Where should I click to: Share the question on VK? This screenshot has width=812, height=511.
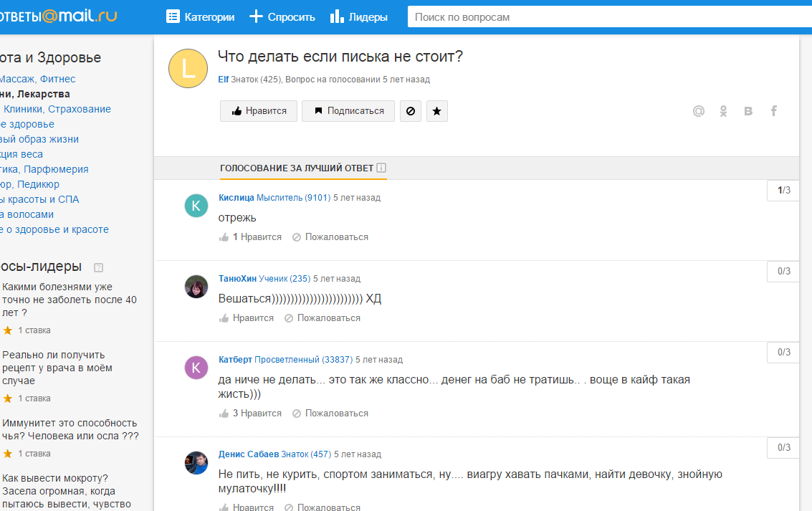pos(748,111)
